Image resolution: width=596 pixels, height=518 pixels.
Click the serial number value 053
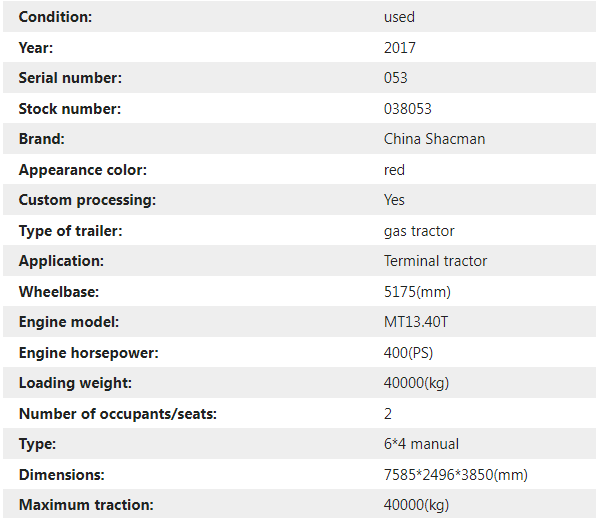point(395,78)
